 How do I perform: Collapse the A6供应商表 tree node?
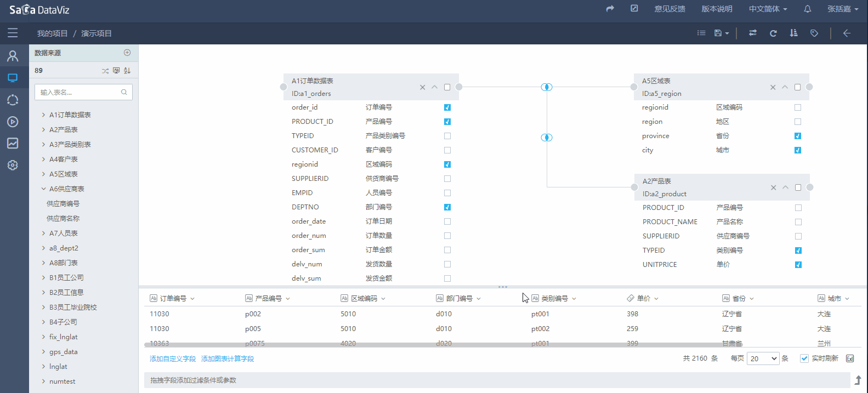pyautogui.click(x=44, y=189)
